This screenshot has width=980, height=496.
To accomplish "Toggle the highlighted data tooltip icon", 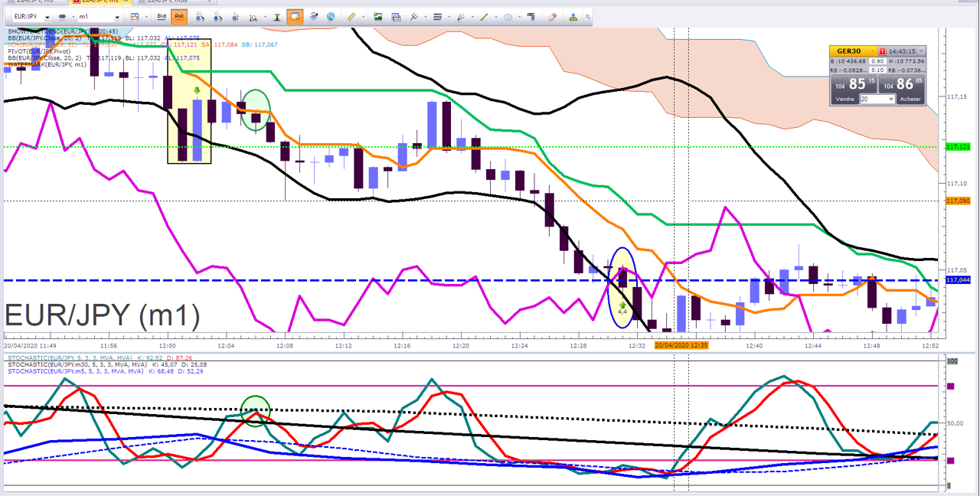I will click(x=296, y=17).
